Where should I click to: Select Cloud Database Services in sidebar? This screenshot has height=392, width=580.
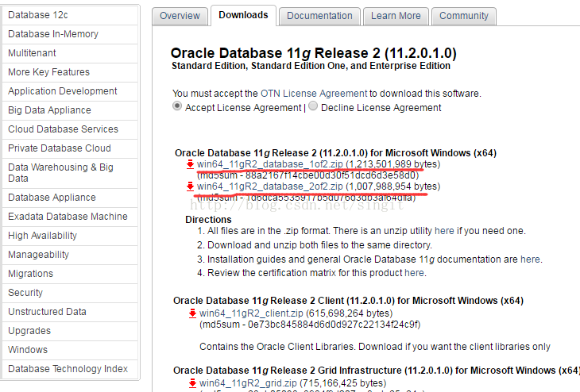(x=70, y=129)
